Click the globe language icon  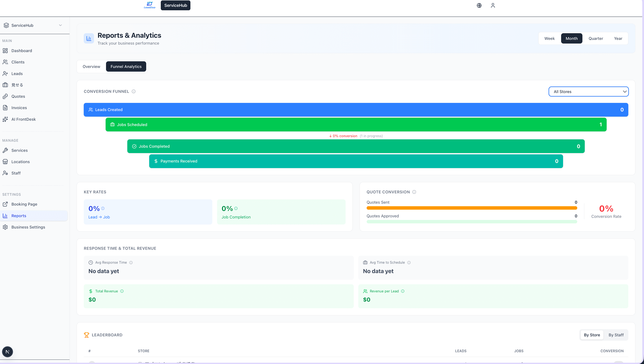[479, 5]
